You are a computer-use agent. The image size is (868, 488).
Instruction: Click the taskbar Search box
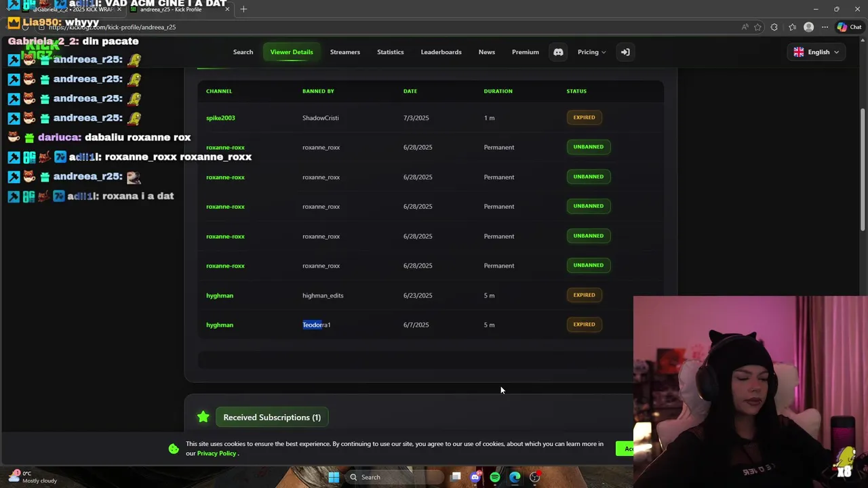pos(394,477)
